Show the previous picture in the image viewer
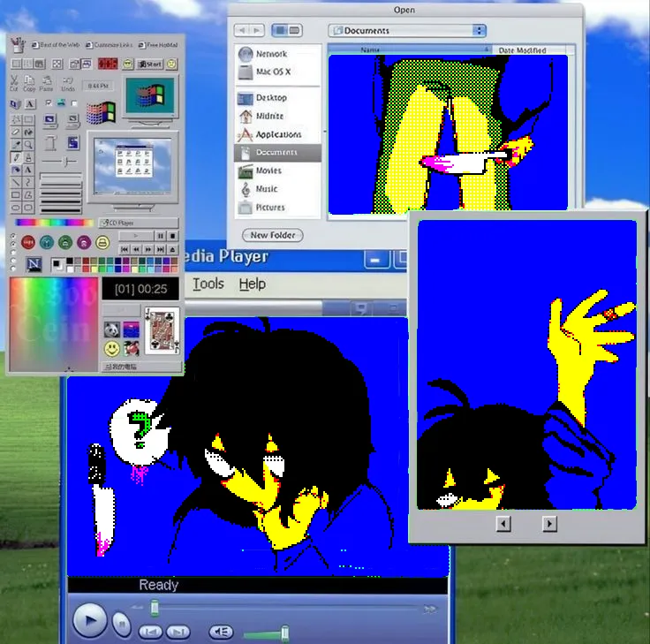 (503, 524)
